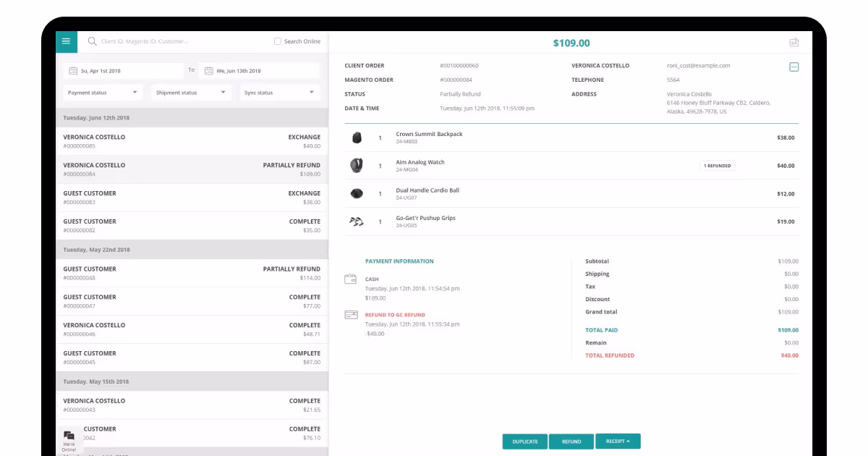This screenshot has height=456, width=868.
Task: Select Veronica Costello order #000000046
Action: (x=192, y=329)
